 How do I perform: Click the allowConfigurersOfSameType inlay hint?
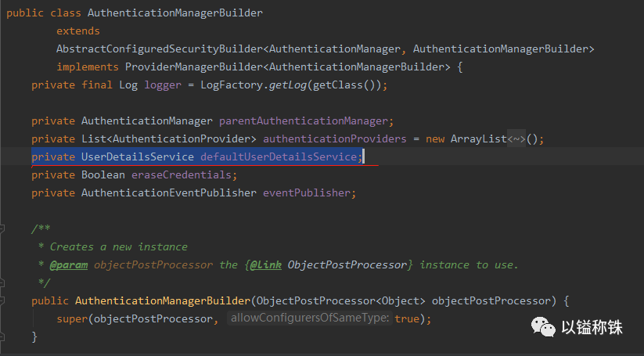[310, 318]
